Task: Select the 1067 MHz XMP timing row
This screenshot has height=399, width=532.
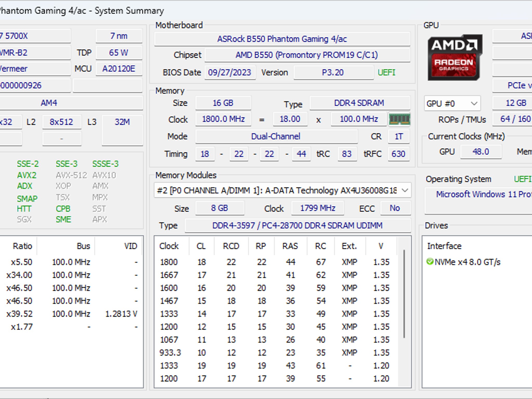Action: (276, 340)
